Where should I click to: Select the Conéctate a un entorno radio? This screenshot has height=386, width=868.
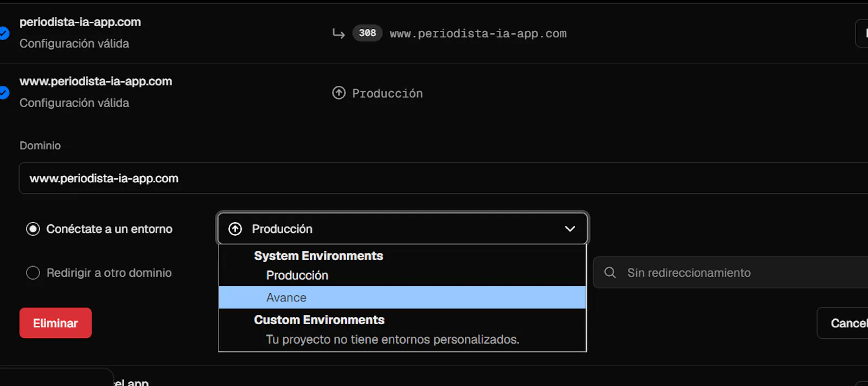[x=33, y=229]
